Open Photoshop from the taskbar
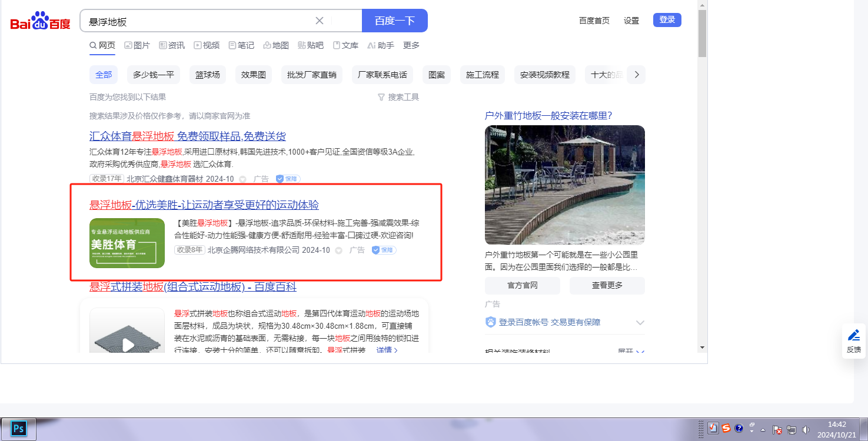The image size is (868, 441). click(18, 429)
